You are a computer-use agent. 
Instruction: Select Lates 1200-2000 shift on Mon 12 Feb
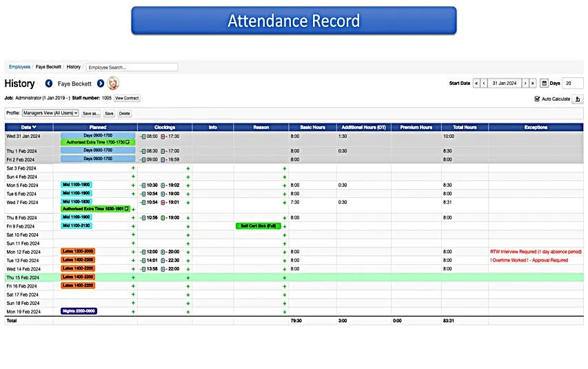pyautogui.click(x=78, y=251)
